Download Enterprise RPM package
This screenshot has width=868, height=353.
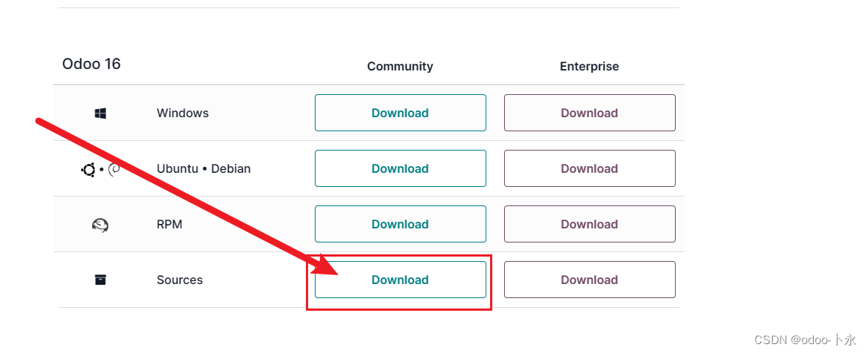pos(590,224)
